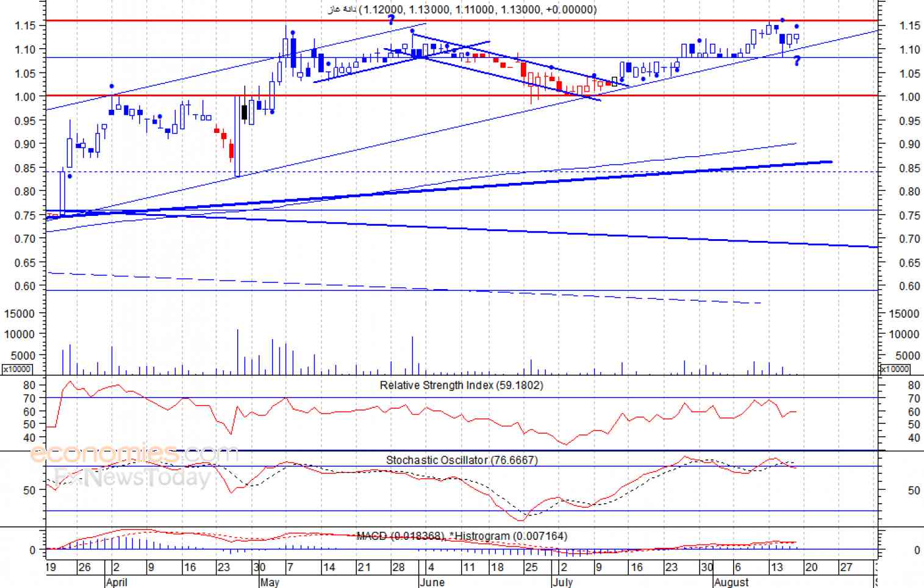The height and width of the screenshot is (588, 924).
Task: Click the "19" date label at the axis start
Action: (x=52, y=567)
